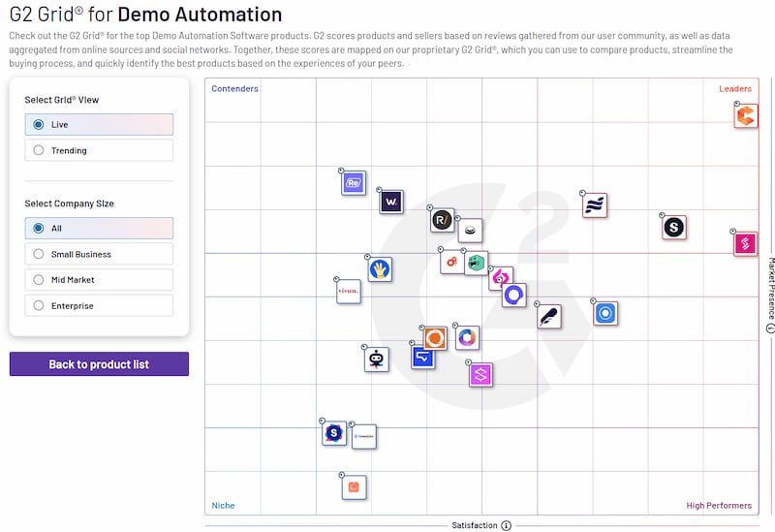775x532 pixels.
Task: Select the feather quill product logo
Action: pos(549,316)
